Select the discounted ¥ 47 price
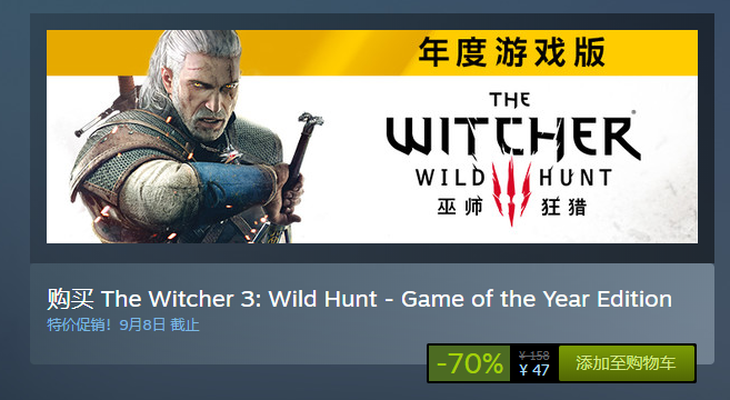This screenshot has height=400, width=730. [534, 370]
